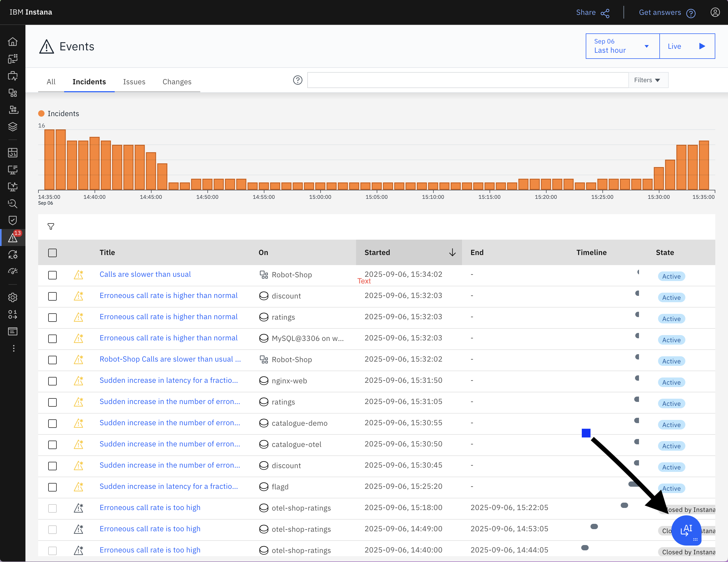Open the gauge with tools sidebar icon

(13, 271)
